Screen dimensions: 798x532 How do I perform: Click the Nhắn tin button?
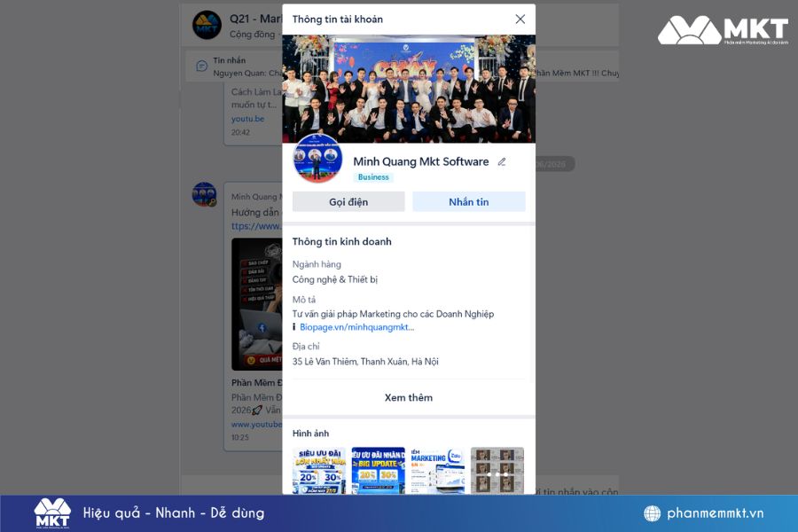tap(469, 201)
